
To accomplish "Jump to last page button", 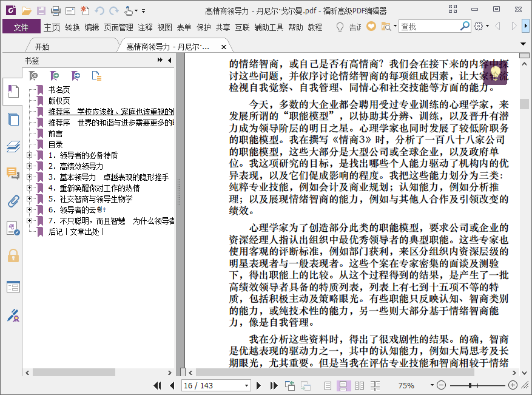I will coord(274,385).
